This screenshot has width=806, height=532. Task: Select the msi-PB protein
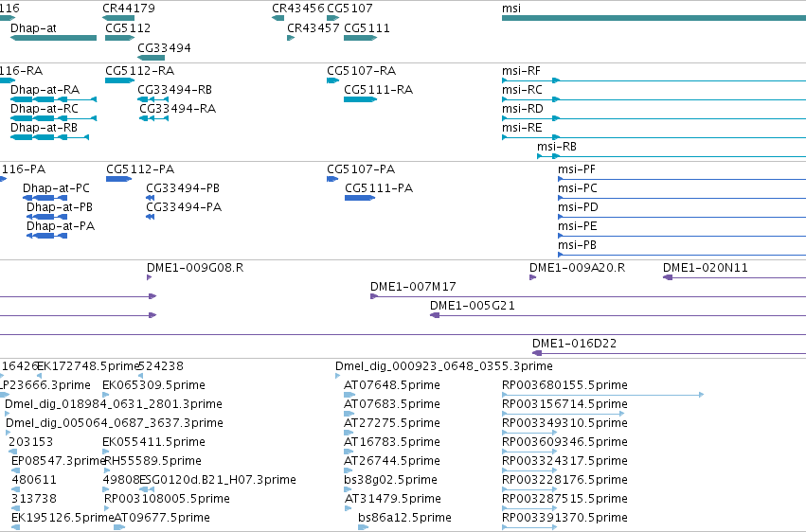pyautogui.click(x=682, y=256)
